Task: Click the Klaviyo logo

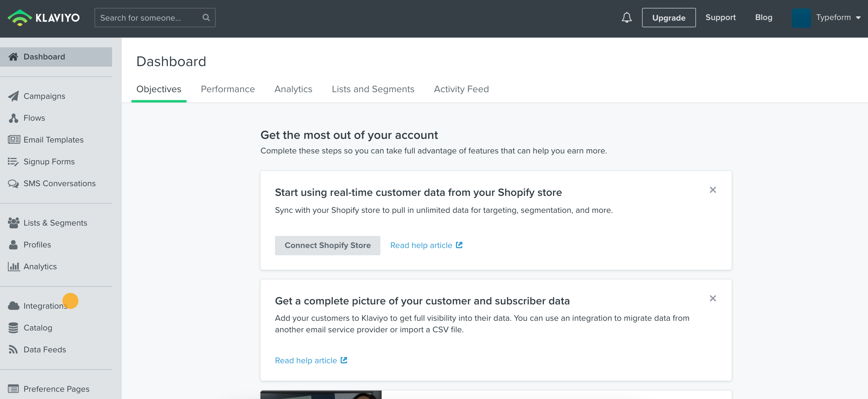Action: pos(44,18)
